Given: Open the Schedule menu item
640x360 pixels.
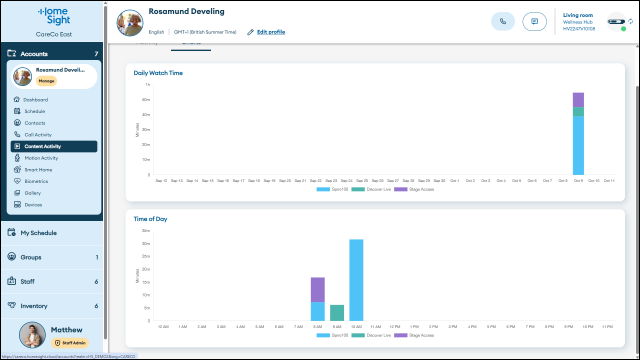Looking at the screenshot, I should click(54, 111).
